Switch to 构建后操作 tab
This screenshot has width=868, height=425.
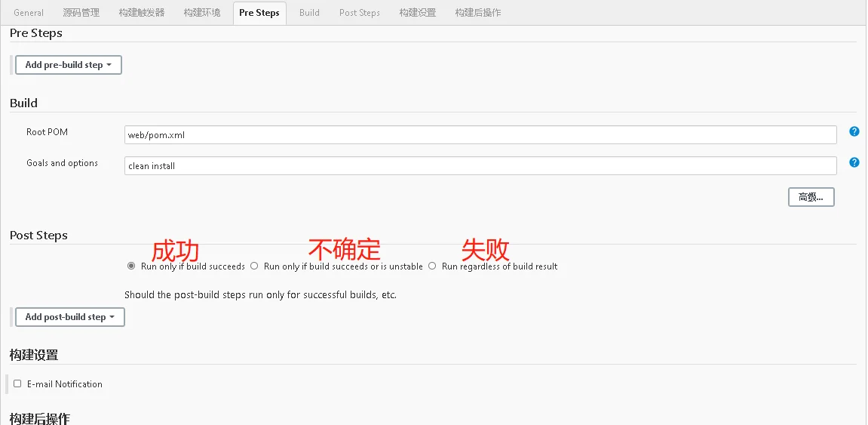478,12
